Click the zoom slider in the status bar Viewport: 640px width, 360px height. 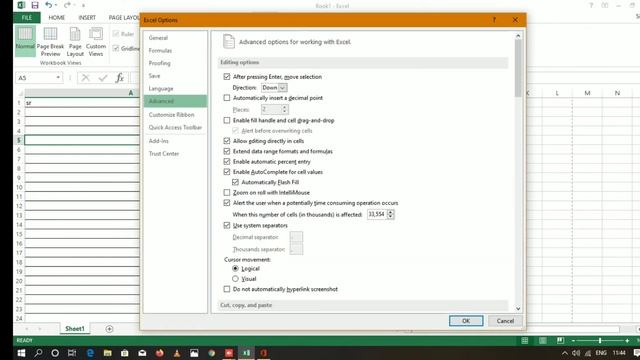click(600, 340)
